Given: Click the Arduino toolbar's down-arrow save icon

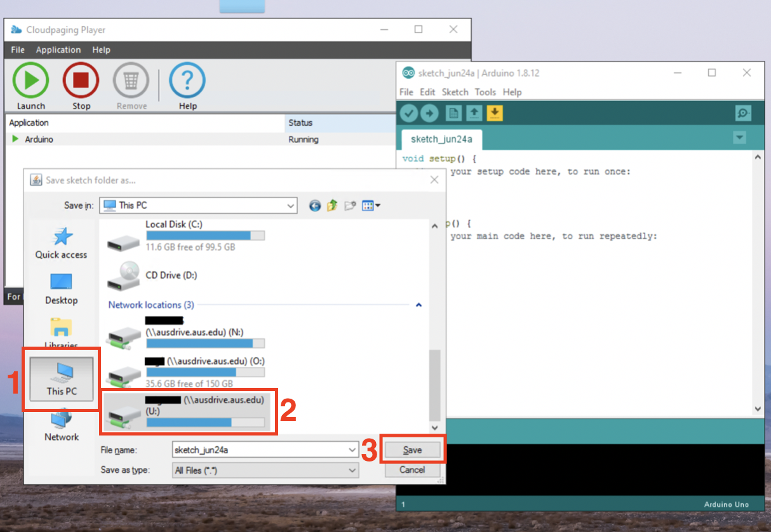Looking at the screenshot, I should [495, 114].
